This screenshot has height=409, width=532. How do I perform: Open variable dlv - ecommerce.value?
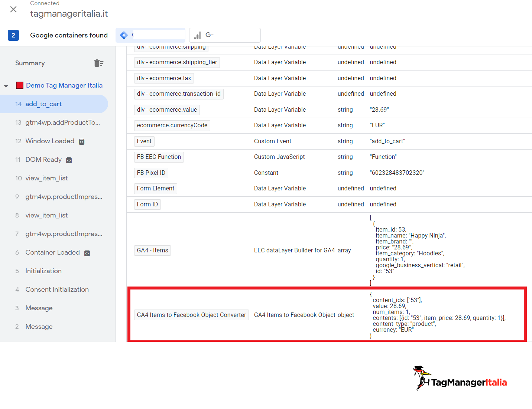tap(167, 110)
